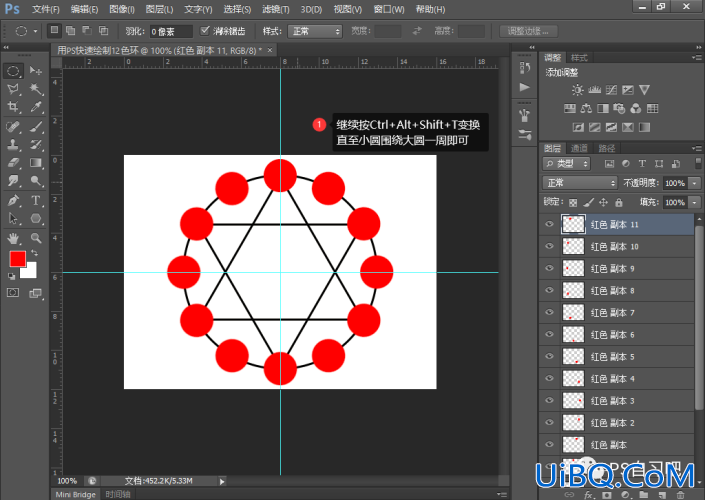Toggle Quick Mask mode icon
The width and height of the screenshot is (705, 500).
[x=13, y=293]
